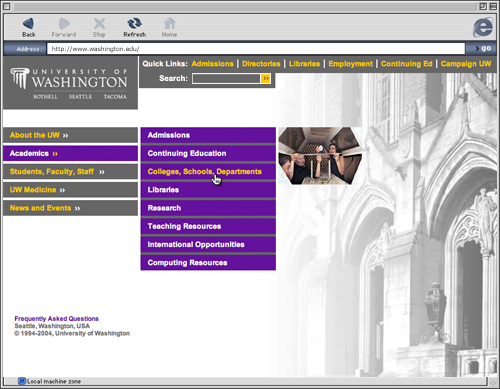Expand the Academics menu
Screen dimensions: 500x389
pyautogui.click(x=70, y=153)
